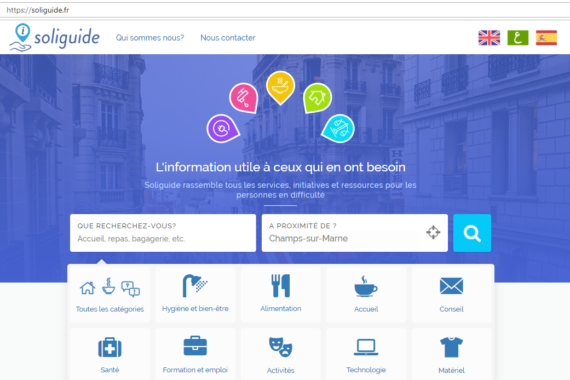Choose the coffee cup 'Accueil' icon
The height and width of the screenshot is (380, 570).
366,286
